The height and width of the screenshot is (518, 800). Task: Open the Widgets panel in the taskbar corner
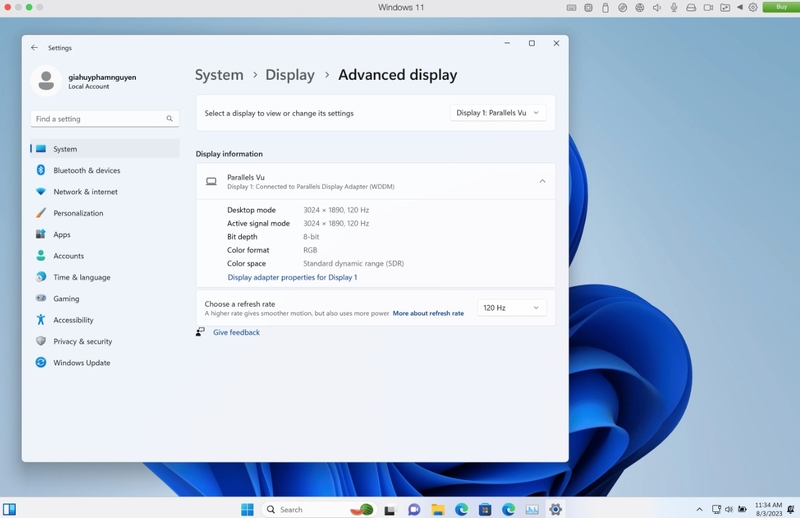click(x=9, y=509)
